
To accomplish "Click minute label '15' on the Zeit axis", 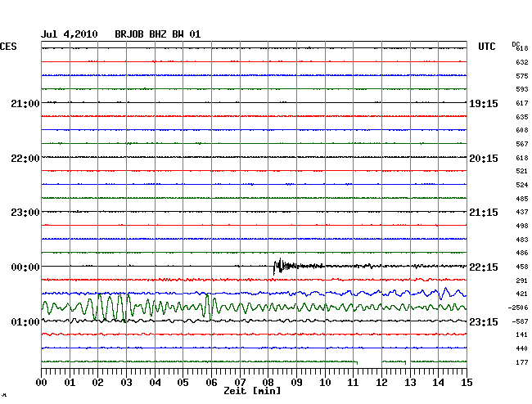I will tap(467, 383).
